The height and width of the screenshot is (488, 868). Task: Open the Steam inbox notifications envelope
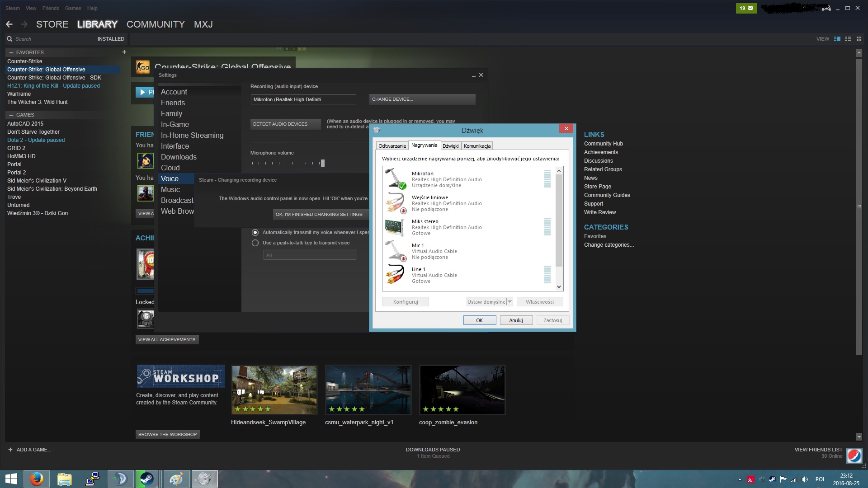pos(746,8)
